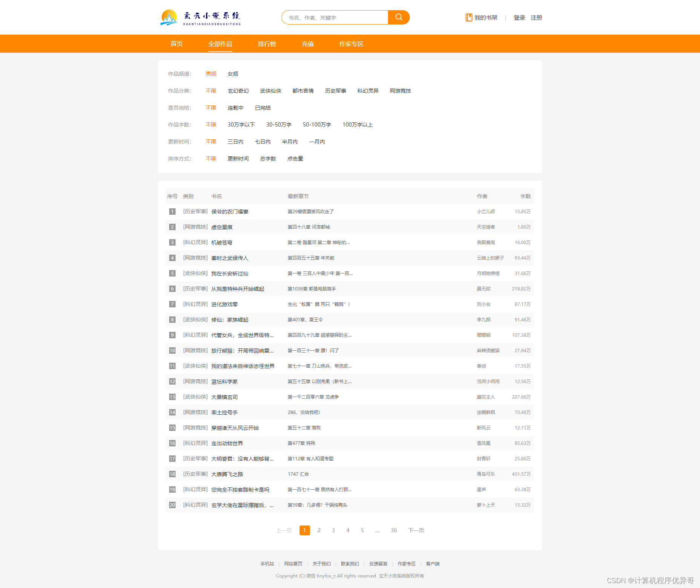Open book 大景镇玄司
700x588 pixels.
225,397
